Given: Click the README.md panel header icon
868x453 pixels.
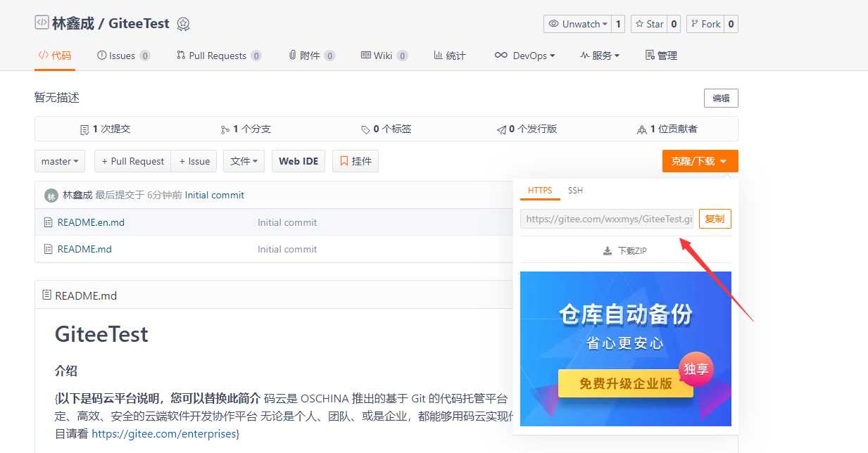Looking at the screenshot, I should click(x=46, y=295).
